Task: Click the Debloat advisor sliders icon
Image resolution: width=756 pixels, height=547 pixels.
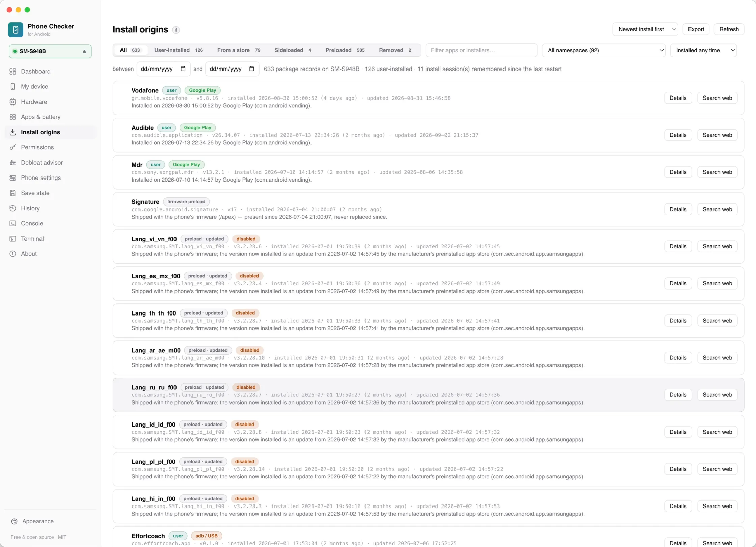Action: click(13, 162)
